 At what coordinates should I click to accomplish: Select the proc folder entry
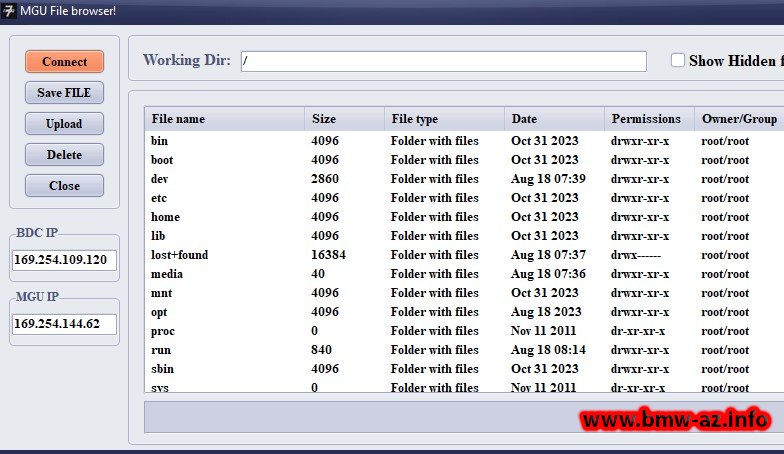tap(162, 331)
